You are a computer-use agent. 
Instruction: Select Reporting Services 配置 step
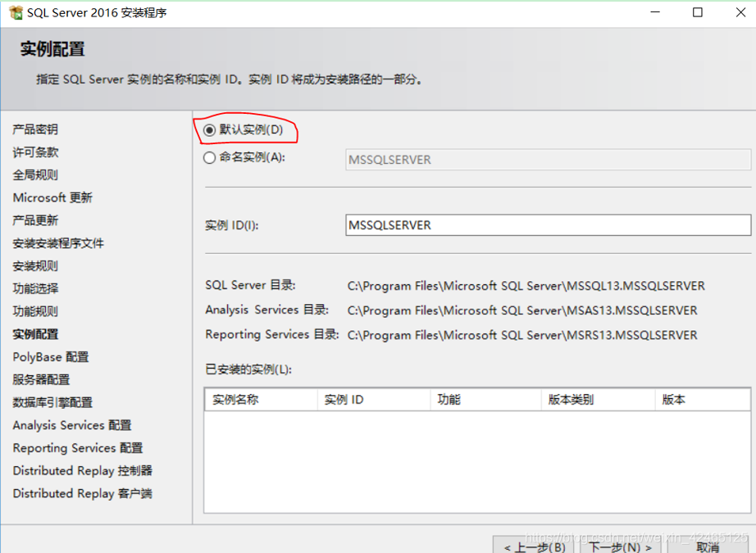78,448
